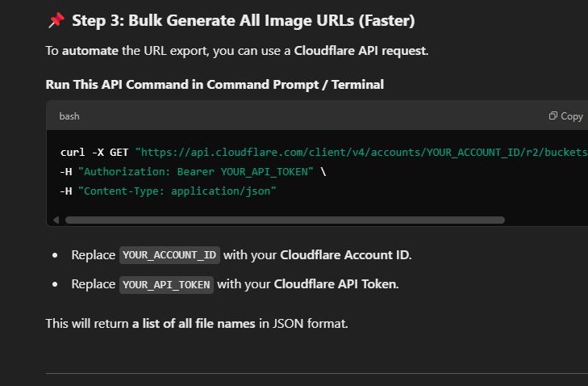
Task: Click the bold "Cloudflare API request" text
Action: [x=360, y=51]
